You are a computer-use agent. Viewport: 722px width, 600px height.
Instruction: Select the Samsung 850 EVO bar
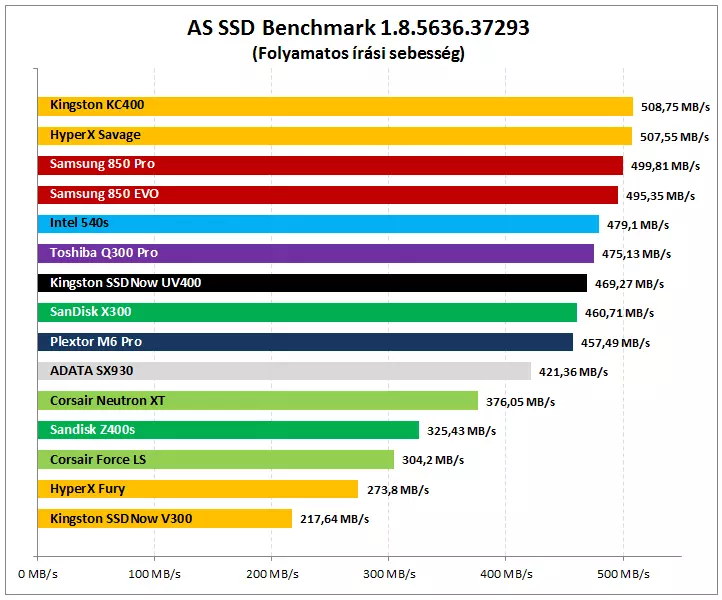328,195
